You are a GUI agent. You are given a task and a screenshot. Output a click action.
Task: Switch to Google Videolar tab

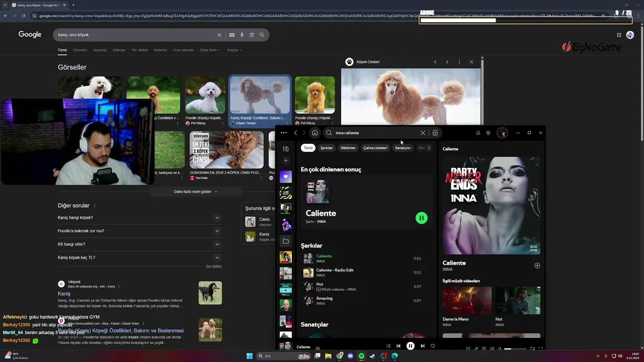click(x=119, y=50)
